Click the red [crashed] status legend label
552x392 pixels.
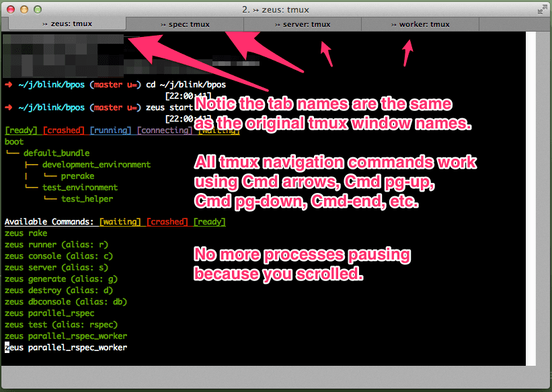point(64,130)
